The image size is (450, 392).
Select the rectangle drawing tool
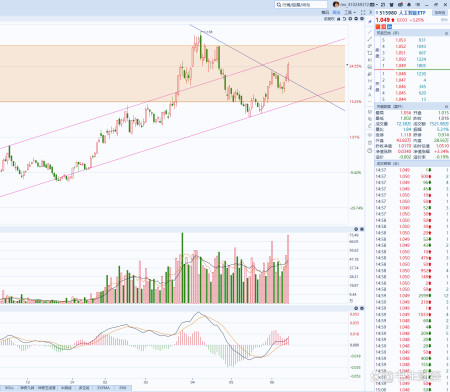[370, 53]
